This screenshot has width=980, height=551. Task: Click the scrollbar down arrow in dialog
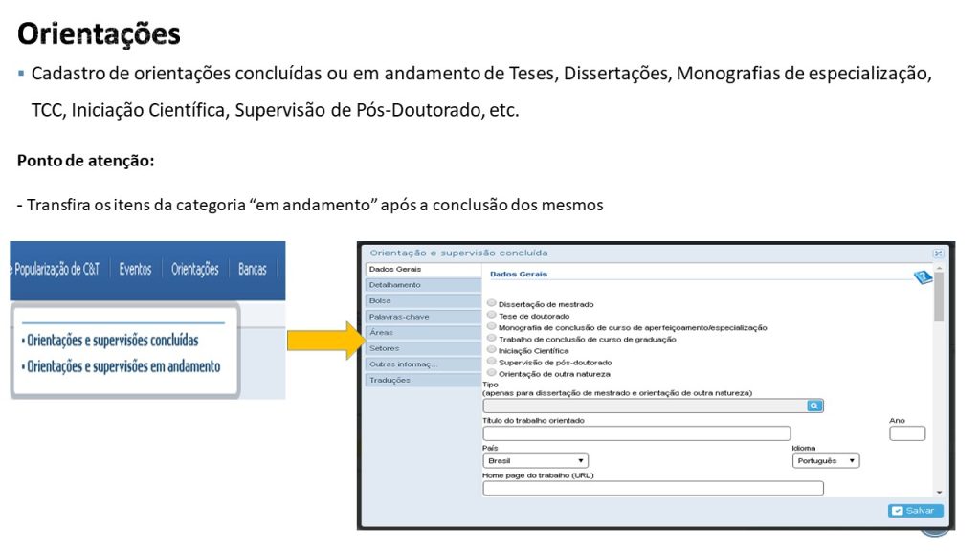(939, 493)
